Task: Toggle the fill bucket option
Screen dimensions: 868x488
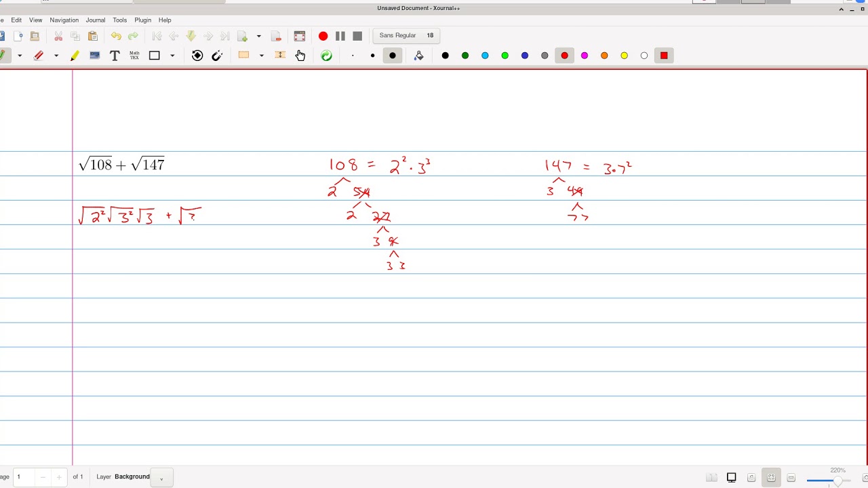Action: pyautogui.click(x=418, y=56)
